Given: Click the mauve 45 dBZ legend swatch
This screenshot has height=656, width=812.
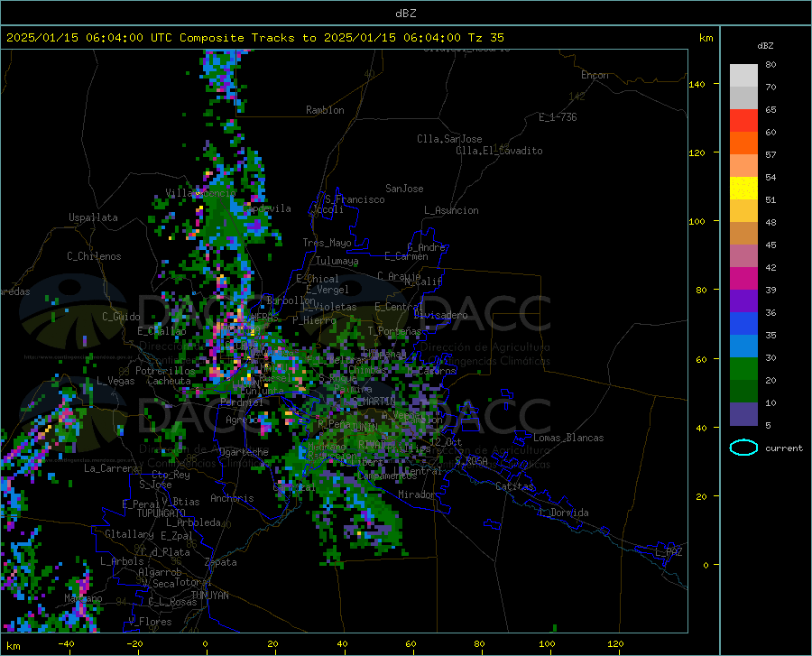Looking at the screenshot, I should pyautogui.click(x=743, y=255).
